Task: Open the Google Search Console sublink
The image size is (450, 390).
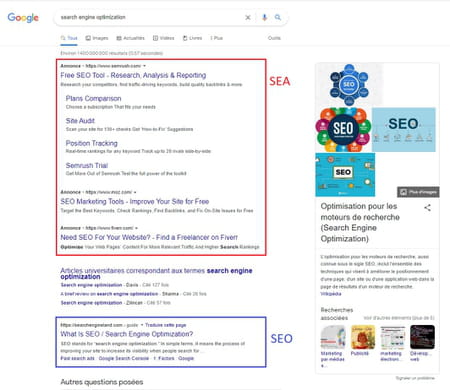Action: [x=124, y=358]
